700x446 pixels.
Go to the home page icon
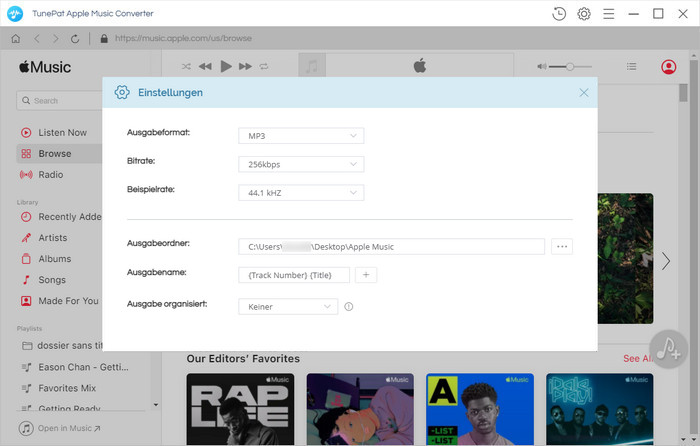pos(16,39)
